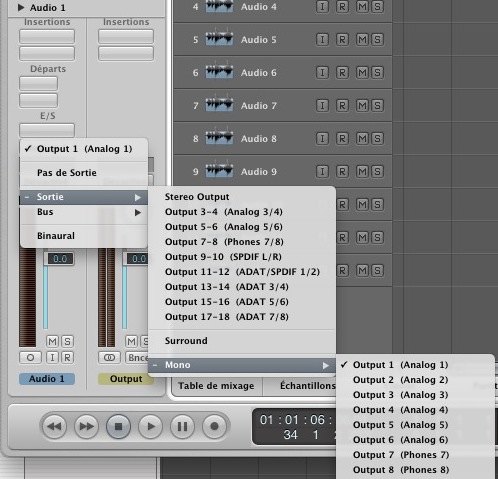Choose Binaural from the output menu
This screenshot has width=498, height=479.
84,236
